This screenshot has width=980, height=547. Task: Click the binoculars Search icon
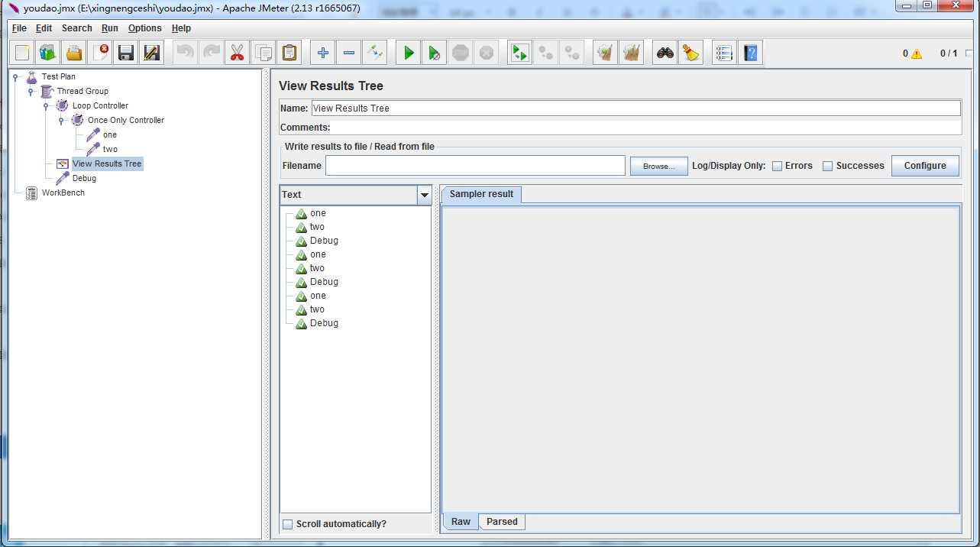pyautogui.click(x=665, y=53)
